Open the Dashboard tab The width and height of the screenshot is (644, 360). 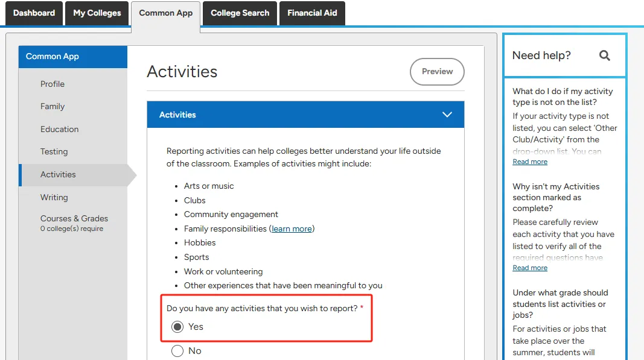[34, 13]
